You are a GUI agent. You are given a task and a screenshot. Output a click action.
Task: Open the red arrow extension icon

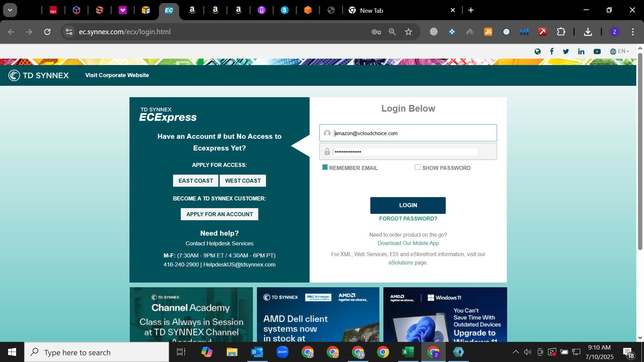(x=542, y=32)
